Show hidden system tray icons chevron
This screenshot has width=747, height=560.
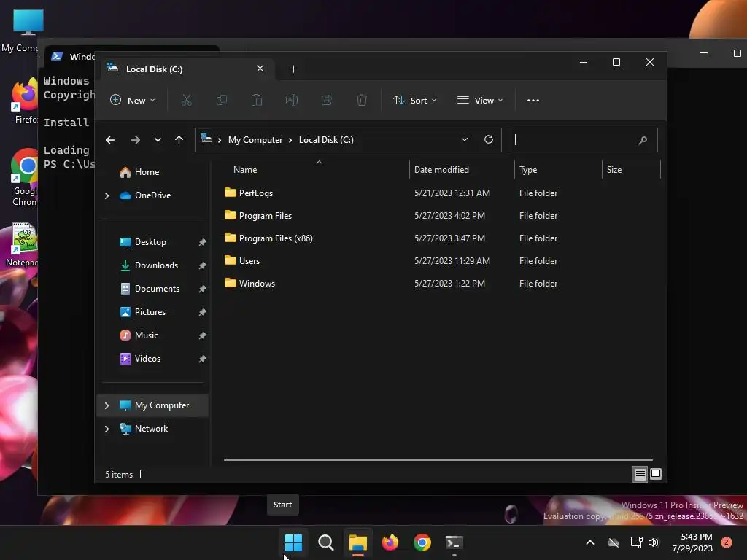589,542
